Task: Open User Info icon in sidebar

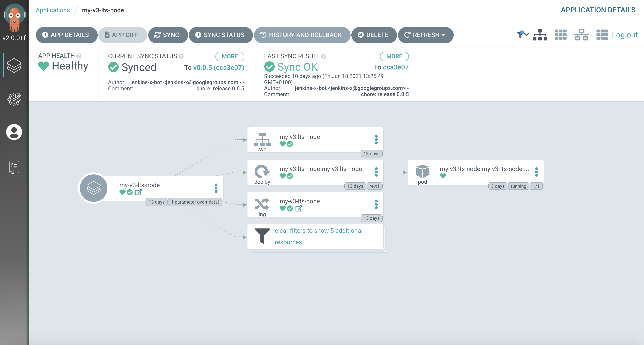Action: (x=14, y=132)
